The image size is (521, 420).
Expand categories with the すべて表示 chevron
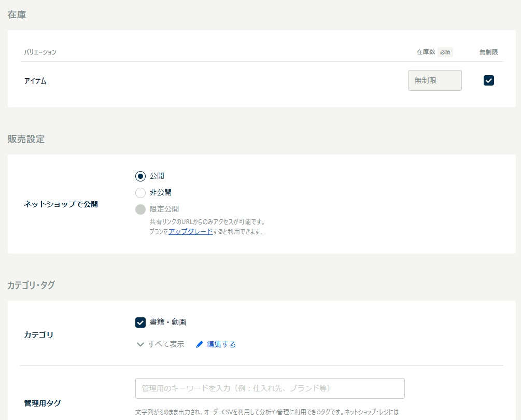(x=140, y=344)
